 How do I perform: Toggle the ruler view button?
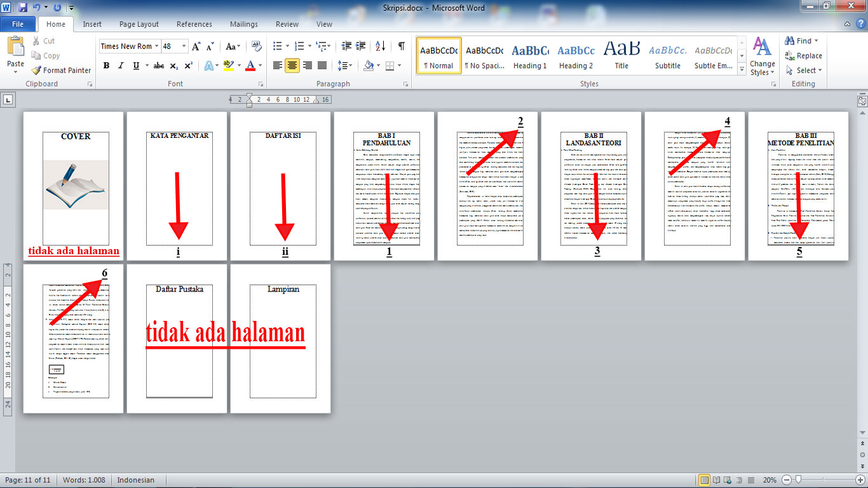(862, 101)
